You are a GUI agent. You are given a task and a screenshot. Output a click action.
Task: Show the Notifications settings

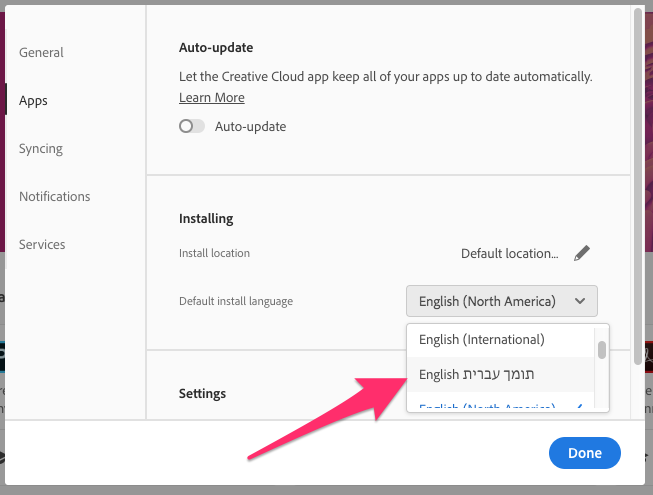(x=55, y=196)
